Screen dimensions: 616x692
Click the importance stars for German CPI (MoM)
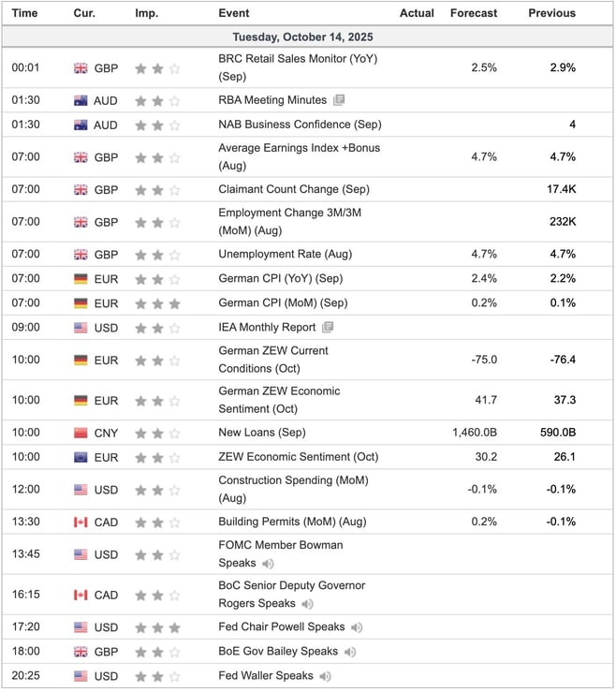tap(156, 303)
